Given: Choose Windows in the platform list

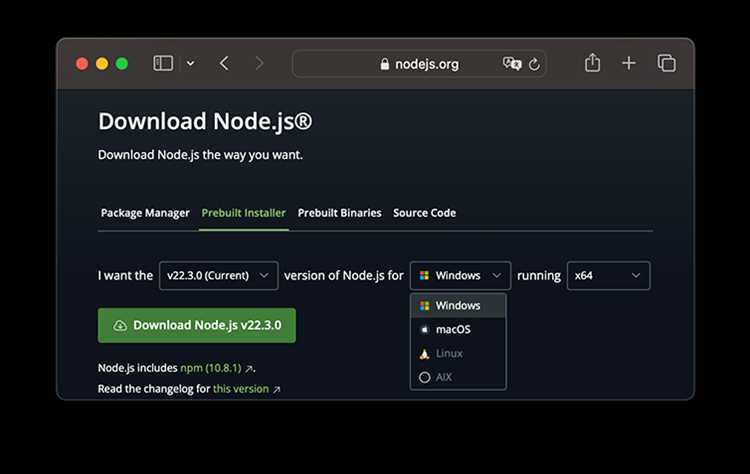Looking at the screenshot, I should coord(458,306).
